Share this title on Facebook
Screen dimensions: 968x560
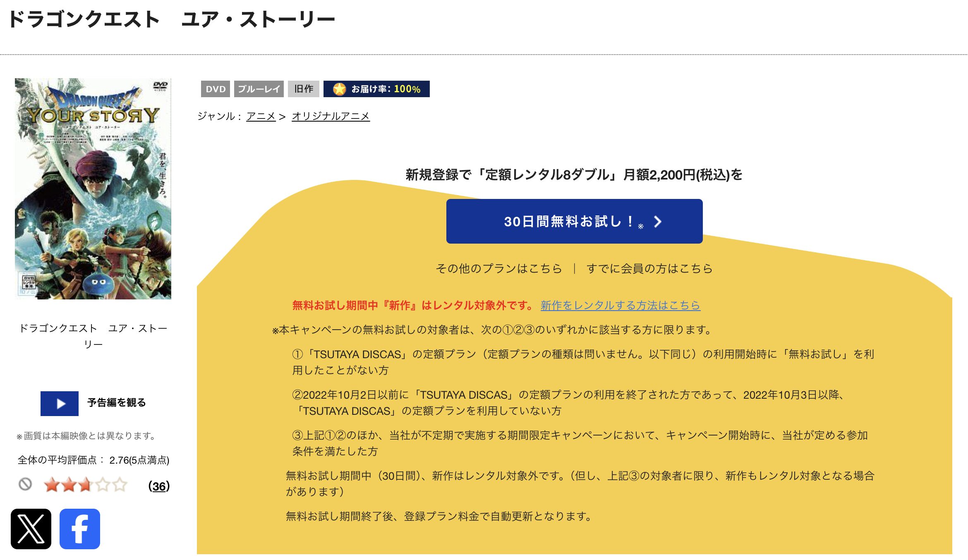coord(80,529)
